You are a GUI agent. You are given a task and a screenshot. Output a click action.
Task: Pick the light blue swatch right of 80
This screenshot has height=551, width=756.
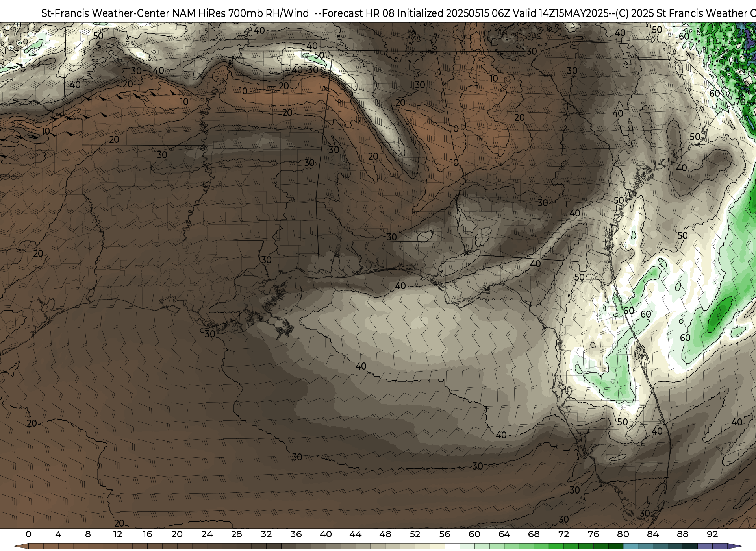coord(631,546)
